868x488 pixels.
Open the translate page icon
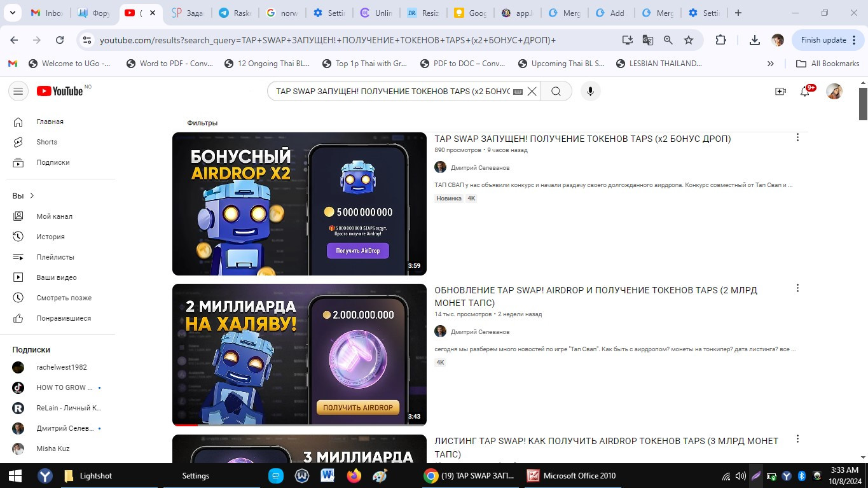[x=648, y=40]
